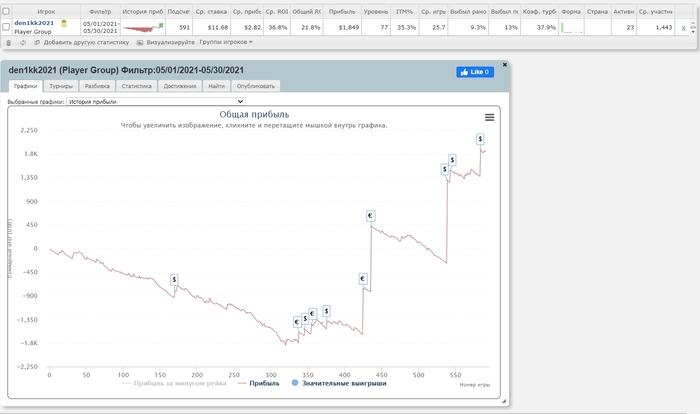Toggle the Значительные выигрыши legend item

pyautogui.click(x=339, y=383)
